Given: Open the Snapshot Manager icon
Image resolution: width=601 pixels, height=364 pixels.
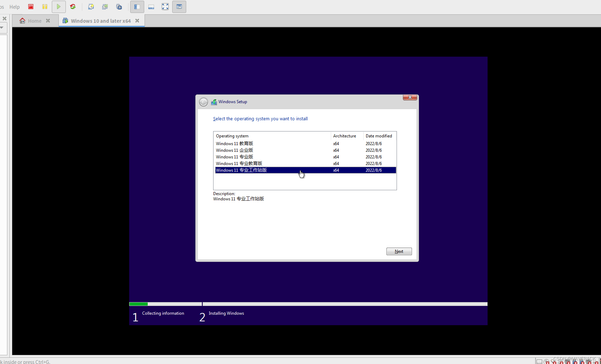Looking at the screenshot, I should point(119,7).
